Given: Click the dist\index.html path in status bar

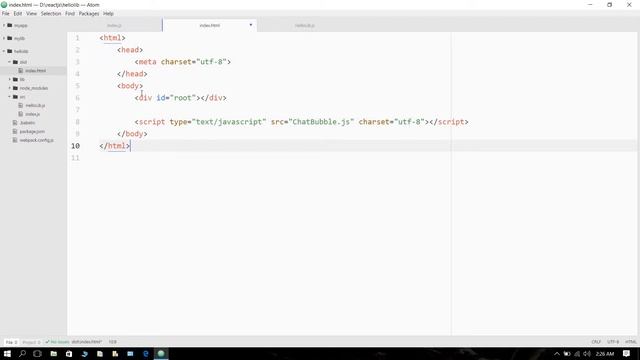Looking at the screenshot, I should click(x=87, y=342).
